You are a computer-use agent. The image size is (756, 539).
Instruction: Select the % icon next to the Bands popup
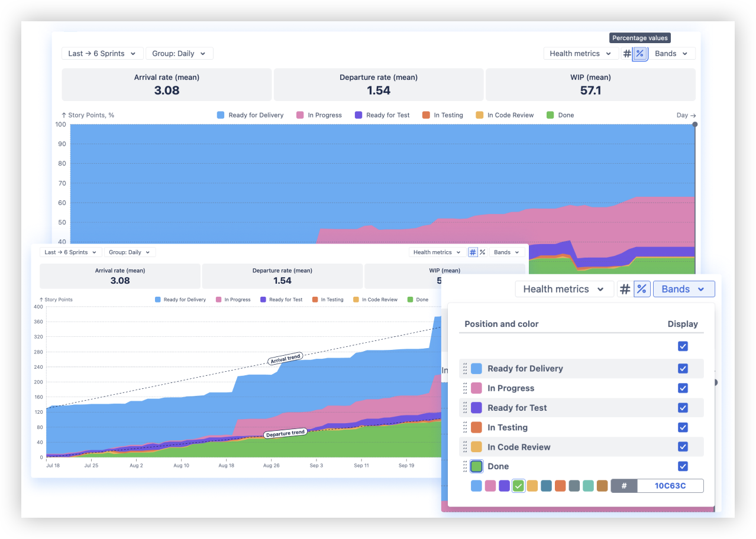[x=642, y=289]
